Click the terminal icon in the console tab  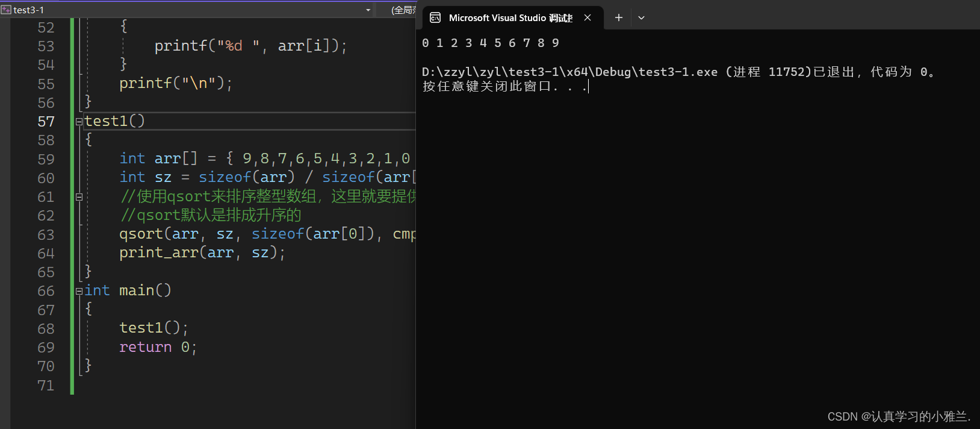(x=435, y=18)
